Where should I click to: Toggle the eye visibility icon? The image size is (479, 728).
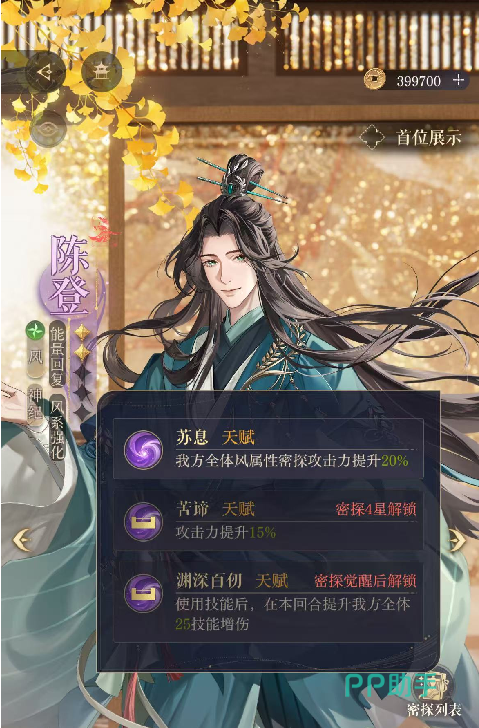(48, 129)
